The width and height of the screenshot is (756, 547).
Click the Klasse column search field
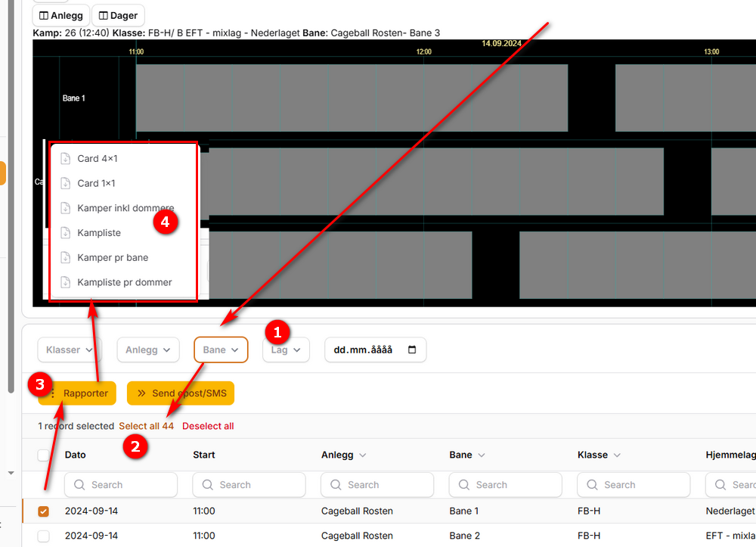point(634,485)
